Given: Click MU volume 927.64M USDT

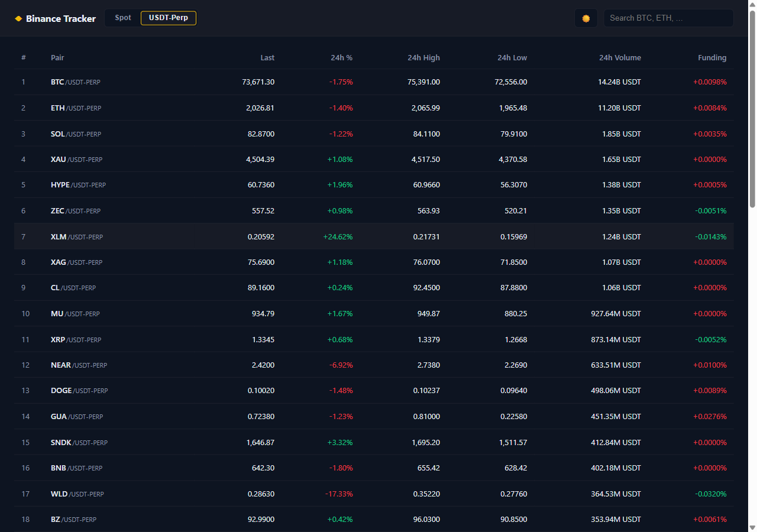Looking at the screenshot, I should [x=616, y=314].
